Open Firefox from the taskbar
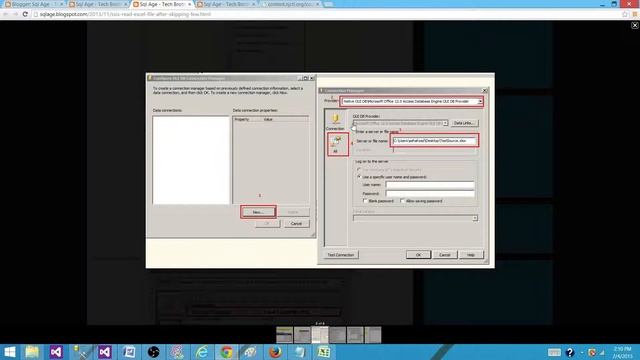 pyautogui.click(x=275, y=352)
